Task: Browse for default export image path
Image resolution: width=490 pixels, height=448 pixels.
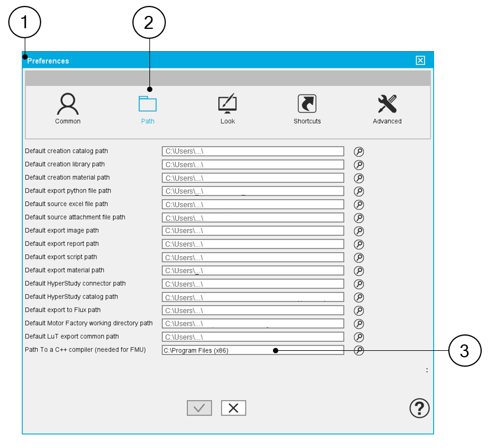Action: 359,231
